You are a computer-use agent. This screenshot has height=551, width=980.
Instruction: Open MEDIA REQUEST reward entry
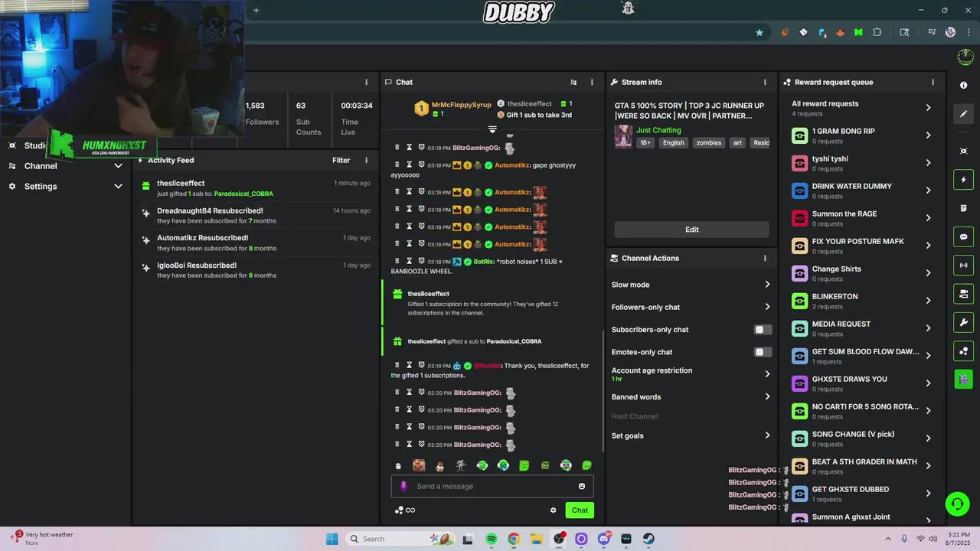[x=862, y=328]
